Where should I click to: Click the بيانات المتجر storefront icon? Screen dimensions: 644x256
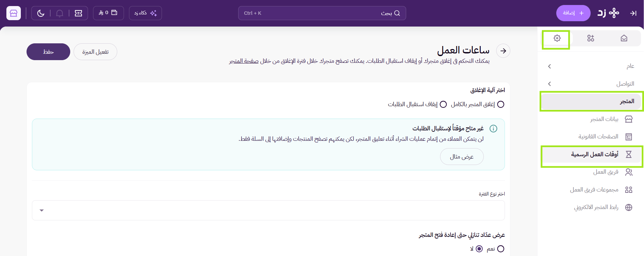629,119
